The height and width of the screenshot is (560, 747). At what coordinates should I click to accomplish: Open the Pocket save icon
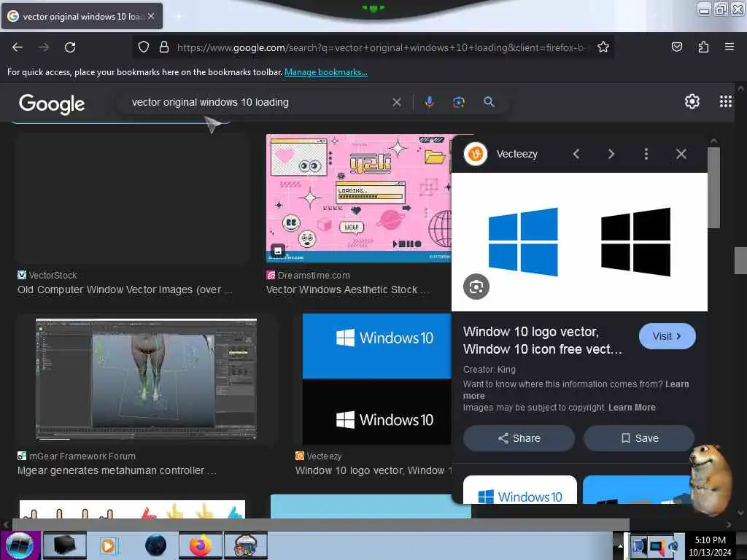coord(676,47)
